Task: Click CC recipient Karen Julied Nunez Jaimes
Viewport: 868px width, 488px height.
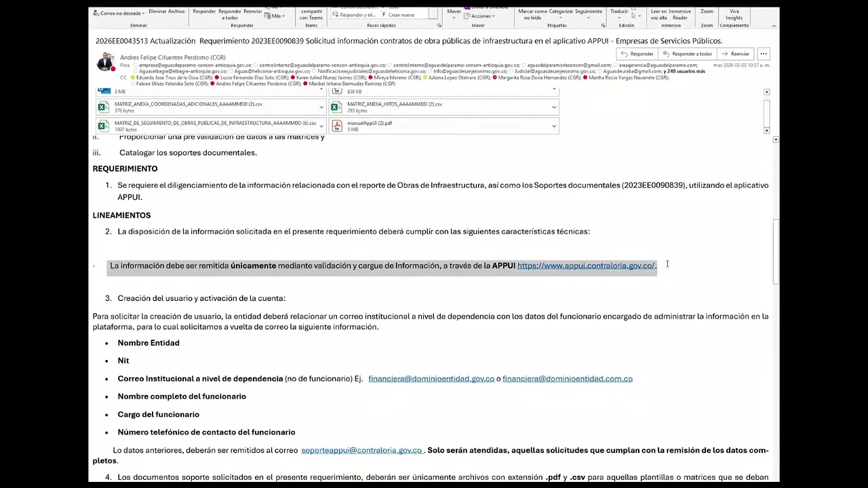Action: pos(328,78)
